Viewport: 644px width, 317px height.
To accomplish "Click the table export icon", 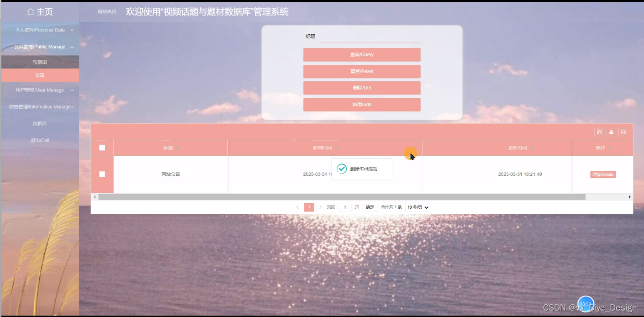I will 611,132.
